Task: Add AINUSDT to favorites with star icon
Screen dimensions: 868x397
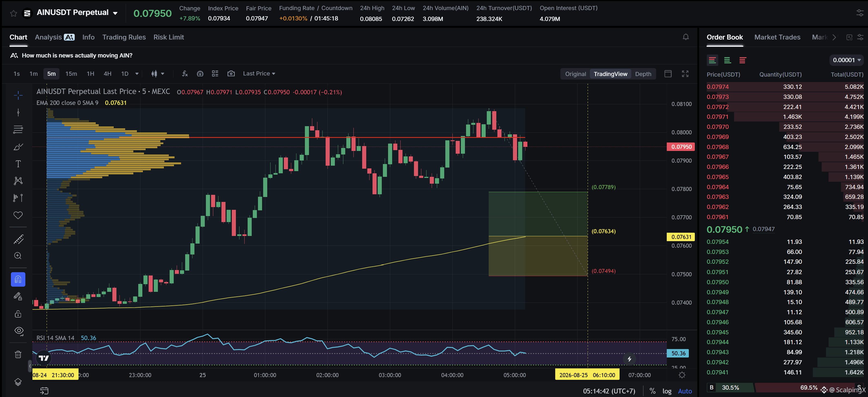Action: tap(13, 13)
